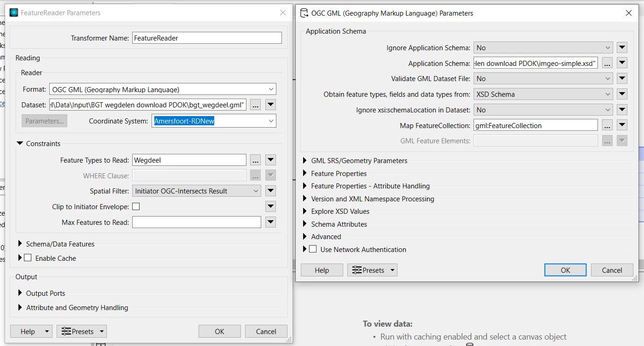This screenshot has width=644, height=346.
Task: Expand the Schema Attributes section
Action: coord(305,224)
